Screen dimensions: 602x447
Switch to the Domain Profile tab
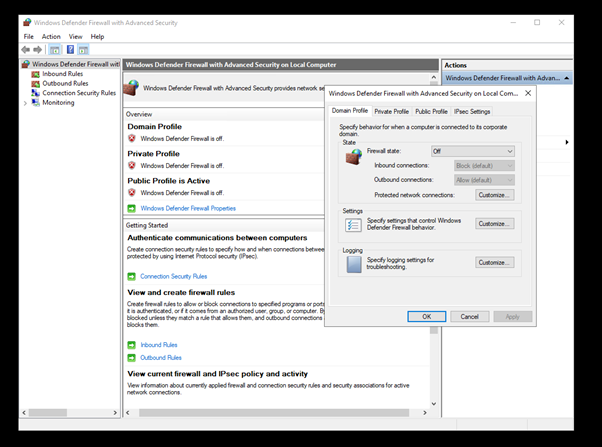pyautogui.click(x=350, y=111)
